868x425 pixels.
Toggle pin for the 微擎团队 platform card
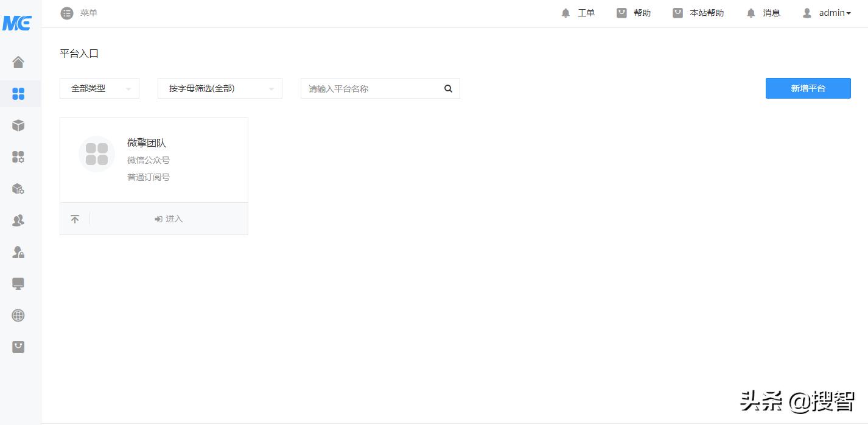(75, 219)
